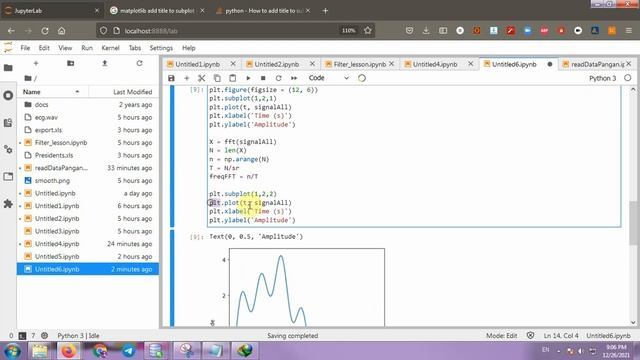Viewport: 640px width, 360px height.
Task: Select Presidents.xls in the file list
Action: [87, 155]
